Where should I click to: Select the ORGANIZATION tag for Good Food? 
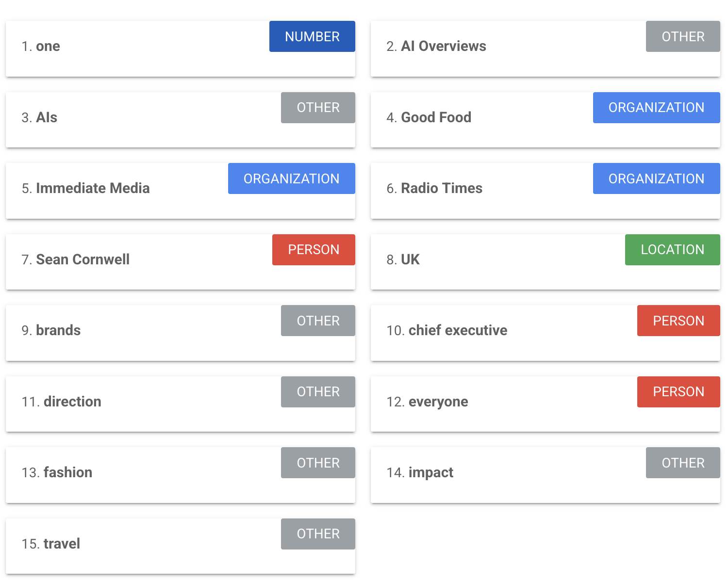tap(656, 108)
